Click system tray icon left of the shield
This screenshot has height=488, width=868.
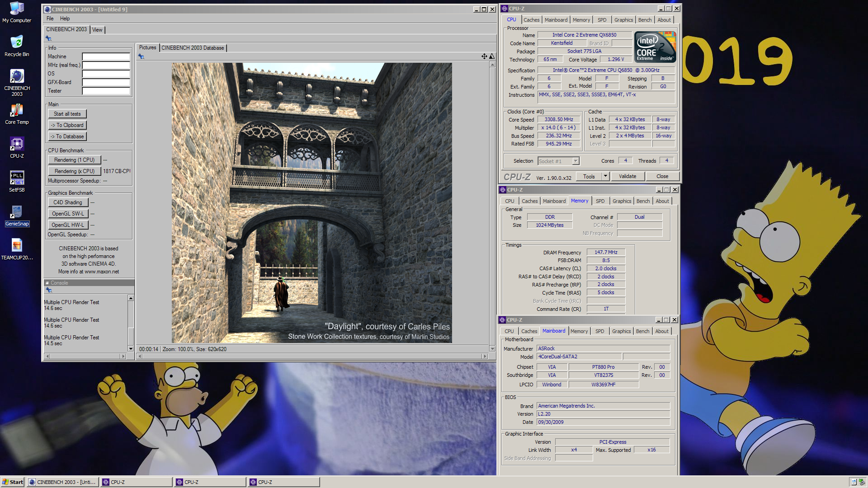853,482
